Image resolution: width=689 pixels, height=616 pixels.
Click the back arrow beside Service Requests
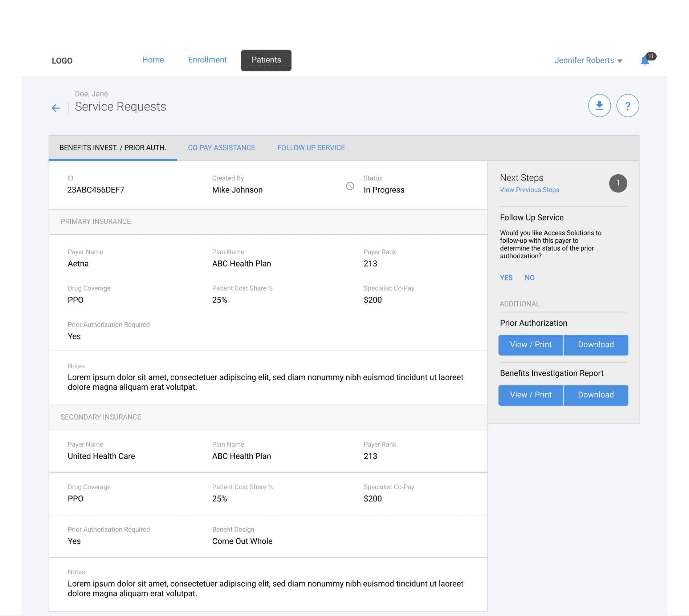[x=56, y=108]
